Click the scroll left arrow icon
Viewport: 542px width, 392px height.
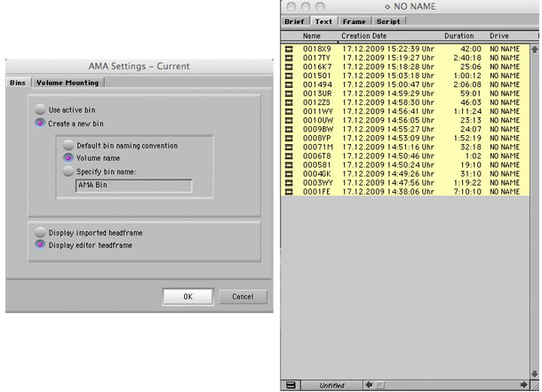click(370, 385)
